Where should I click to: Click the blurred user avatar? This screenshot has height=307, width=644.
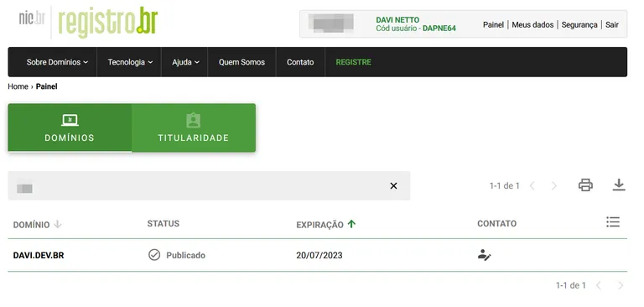point(331,23)
